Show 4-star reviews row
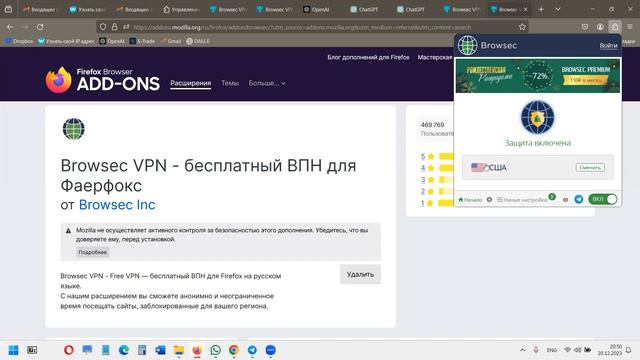Image resolution: width=640 pixels, height=360 pixels. coord(437,168)
